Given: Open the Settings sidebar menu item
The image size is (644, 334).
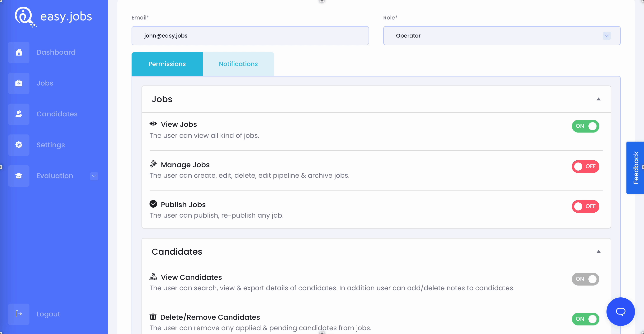Looking at the screenshot, I should [51, 145].
